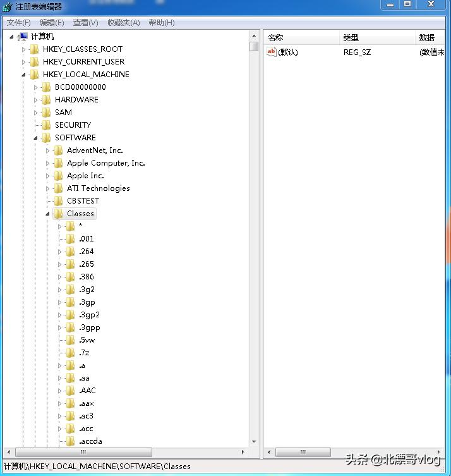Click the HARDWARE folder icon
Image resolution: width=451 pixels, height=476 pixels.
pyautogui.click(x=46, y=100)
